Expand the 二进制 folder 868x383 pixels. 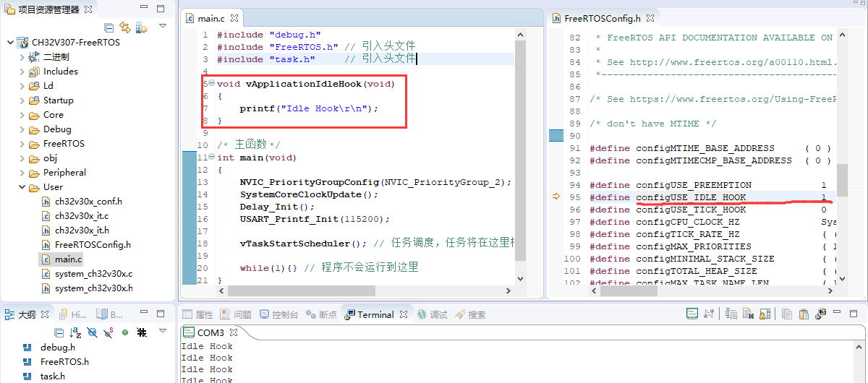click(22, 56)
